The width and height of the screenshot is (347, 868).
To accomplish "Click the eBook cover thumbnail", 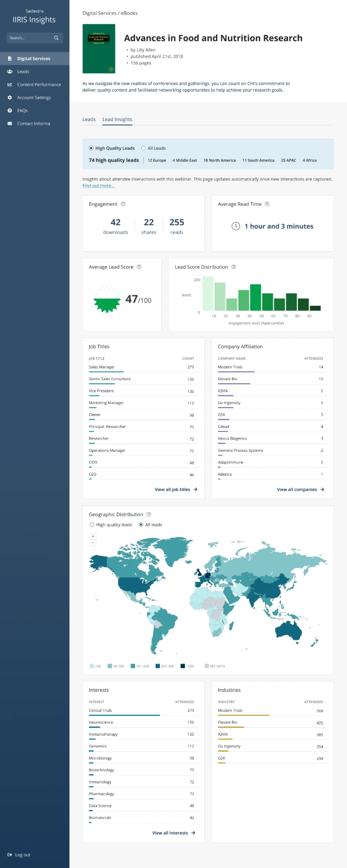I will (x=99, y=49).
